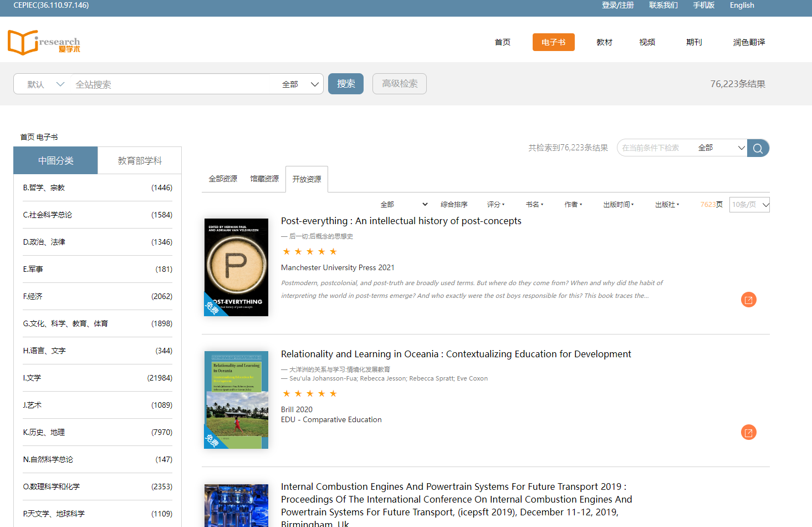Click the iresearch logo icon
812x527 pixels.
(x=43, y=42)
